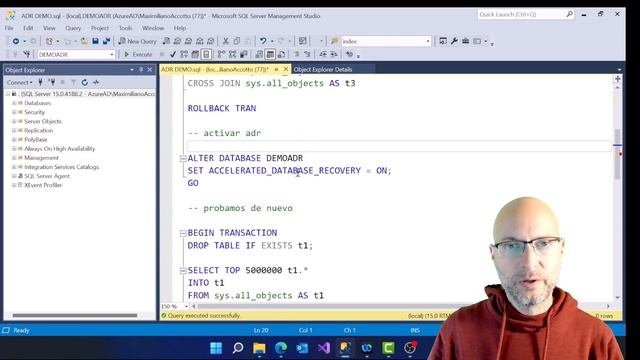Toggle Include Actual Execution Plan

pos(221,54)
